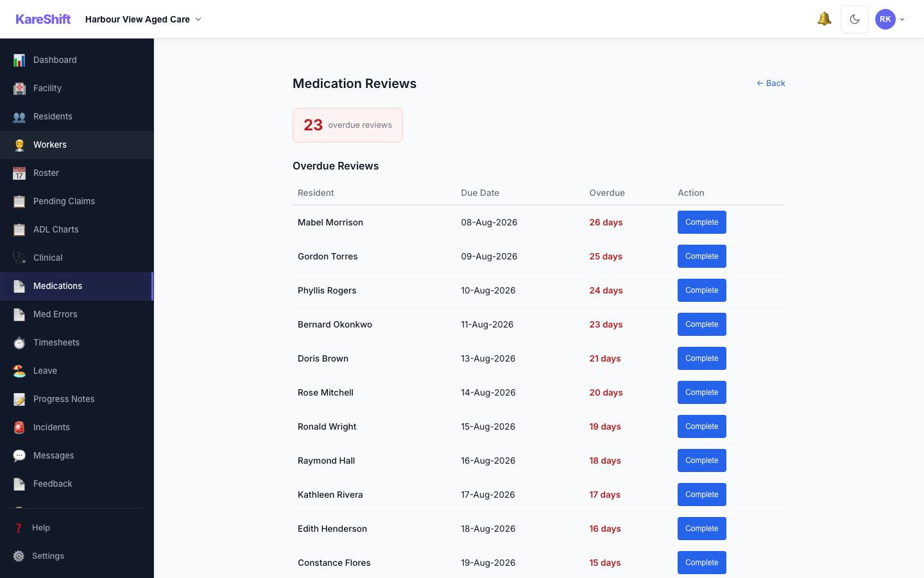
Task: Click the Due Date column header
Action: (480, 193)
